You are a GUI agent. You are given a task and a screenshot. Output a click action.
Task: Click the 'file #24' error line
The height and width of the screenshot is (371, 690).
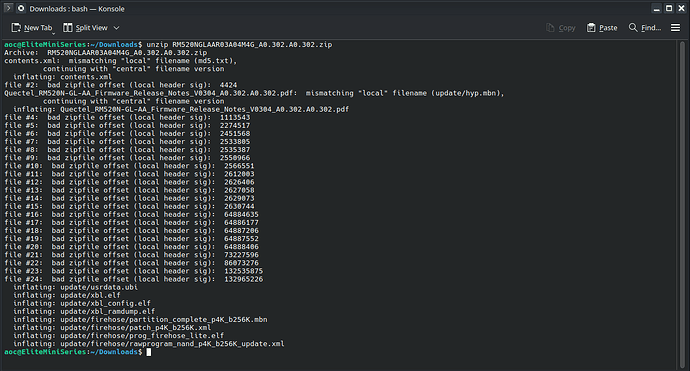click(x=134, y=279)
